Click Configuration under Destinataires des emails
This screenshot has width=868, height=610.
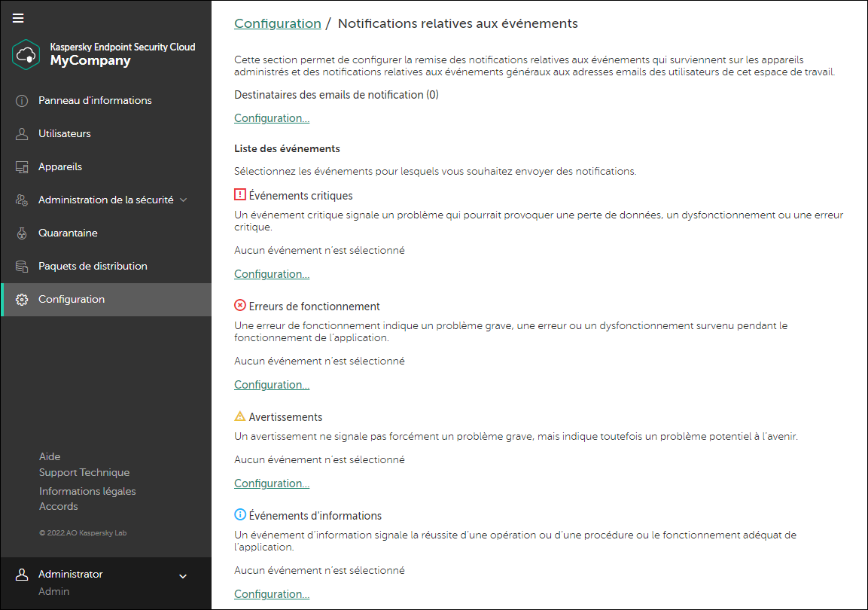pyautogui.click(x=271, y=117)
